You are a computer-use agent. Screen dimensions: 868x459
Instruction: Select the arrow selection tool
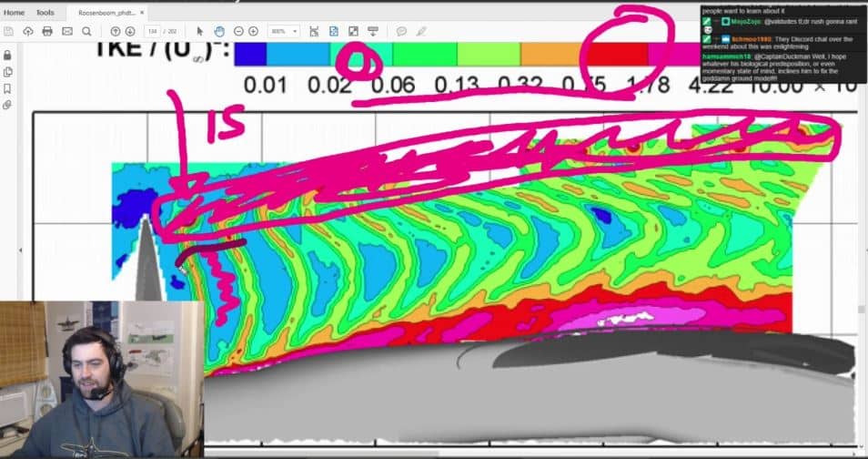tap(200, 31)
